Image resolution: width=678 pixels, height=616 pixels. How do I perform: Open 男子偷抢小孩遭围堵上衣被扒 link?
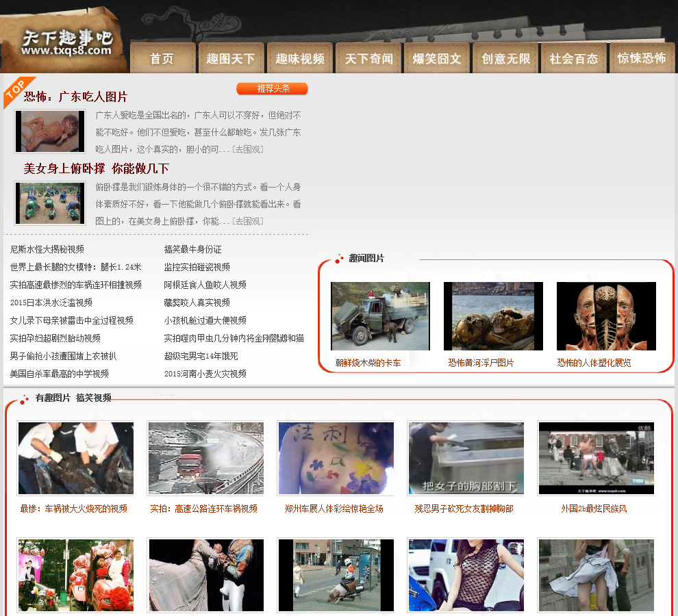pos(63,356)
